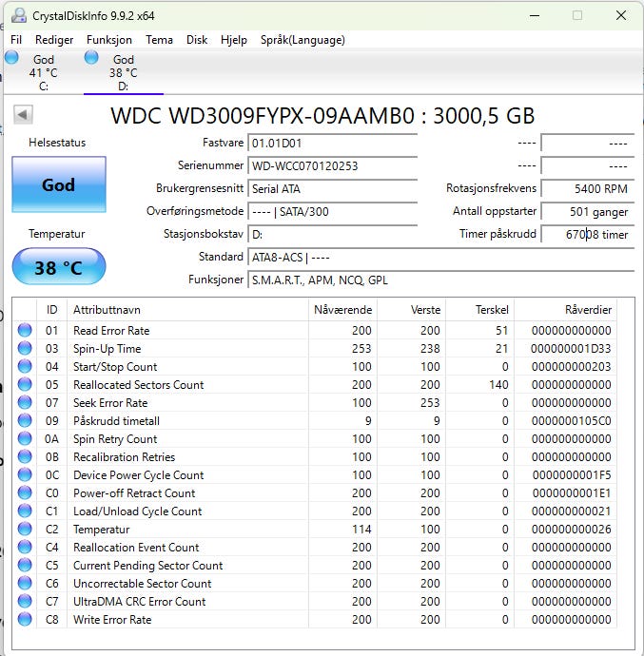Click the Nåværende column header
This screenshot has height=656, width=644.
(343, 310)
